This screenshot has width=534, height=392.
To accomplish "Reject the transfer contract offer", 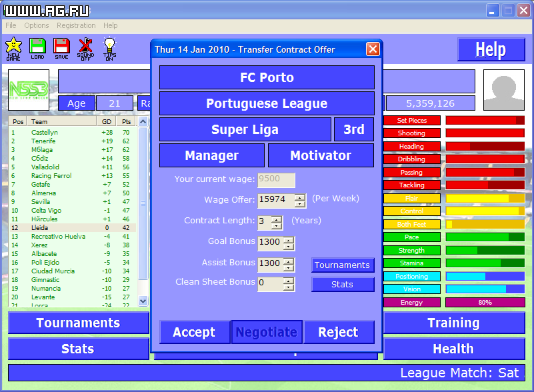I will coord(338,332).
